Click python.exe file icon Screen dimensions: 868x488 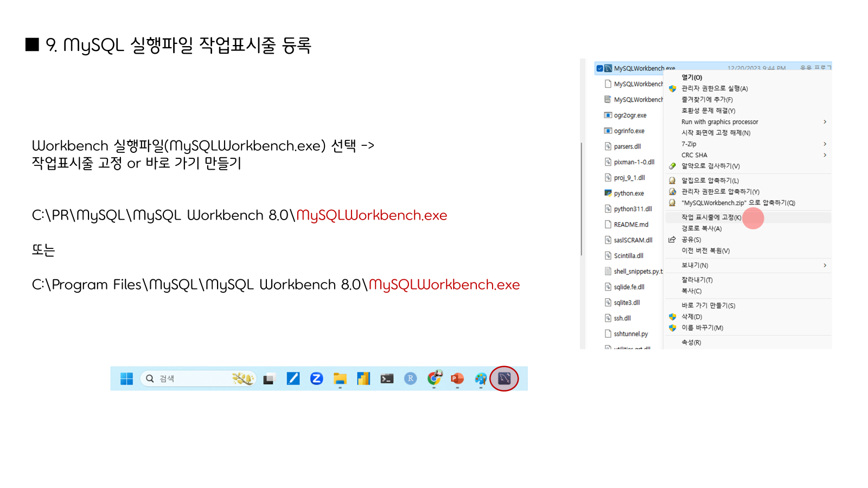608,193
